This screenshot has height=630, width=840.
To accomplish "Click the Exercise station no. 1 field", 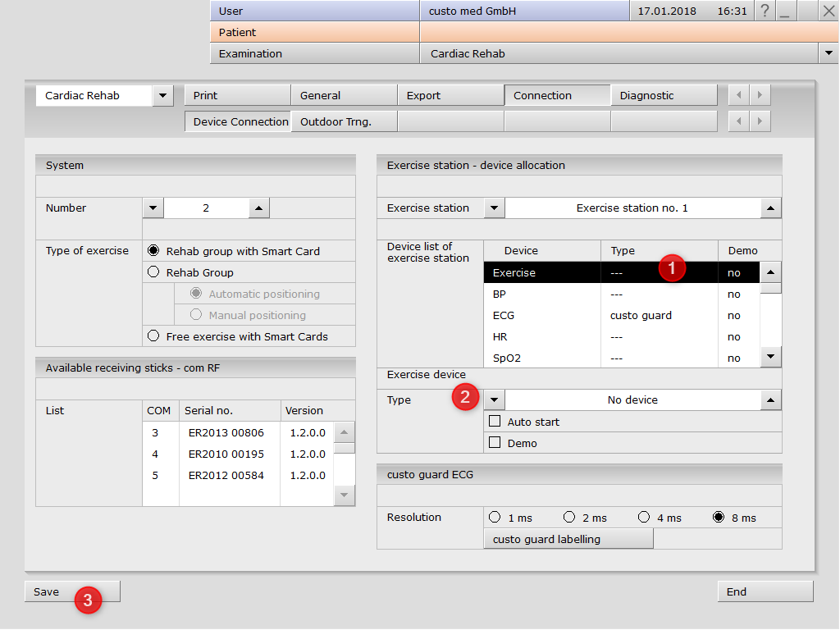I will [x=632, y=208].
